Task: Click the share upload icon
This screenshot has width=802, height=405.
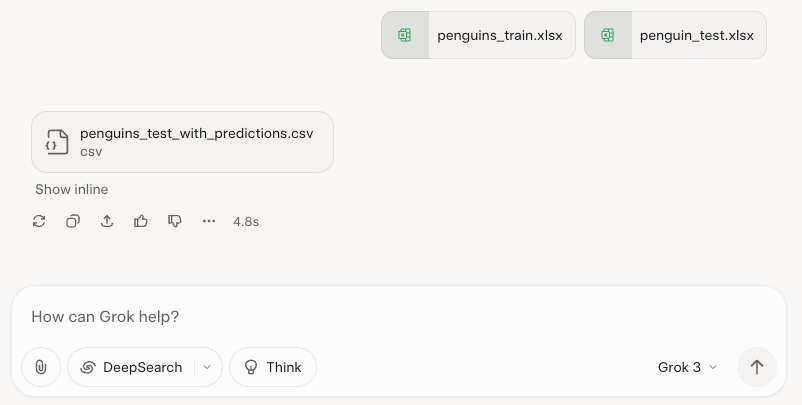Action: [x=107, y=221]
